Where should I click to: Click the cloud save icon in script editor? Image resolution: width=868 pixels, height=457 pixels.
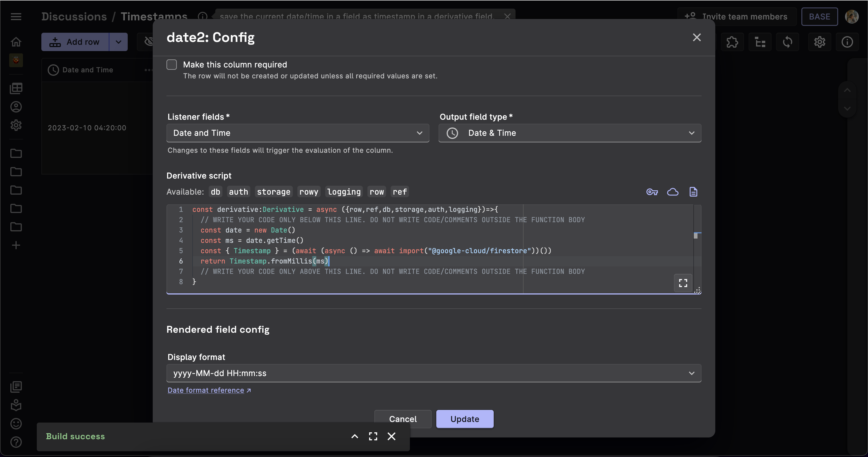point(673,192)
